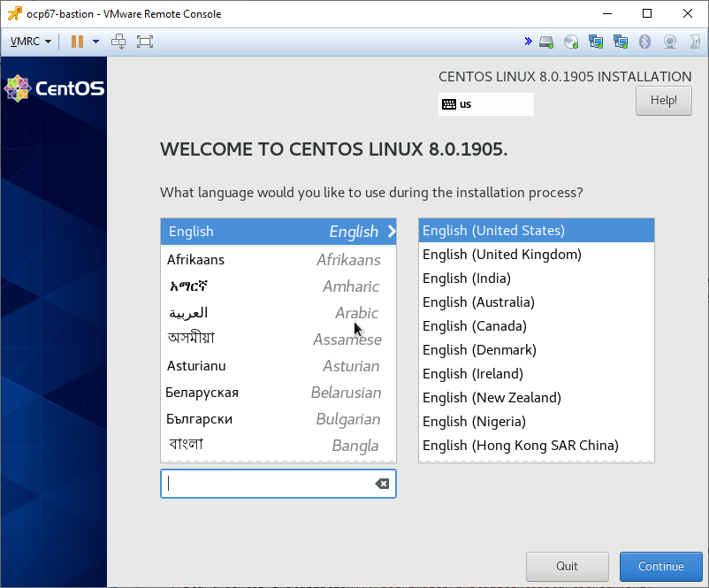This screenshot has height=588, width=709.
Task: Choose English (New Zealand) locale
Action: pos(537,398)
